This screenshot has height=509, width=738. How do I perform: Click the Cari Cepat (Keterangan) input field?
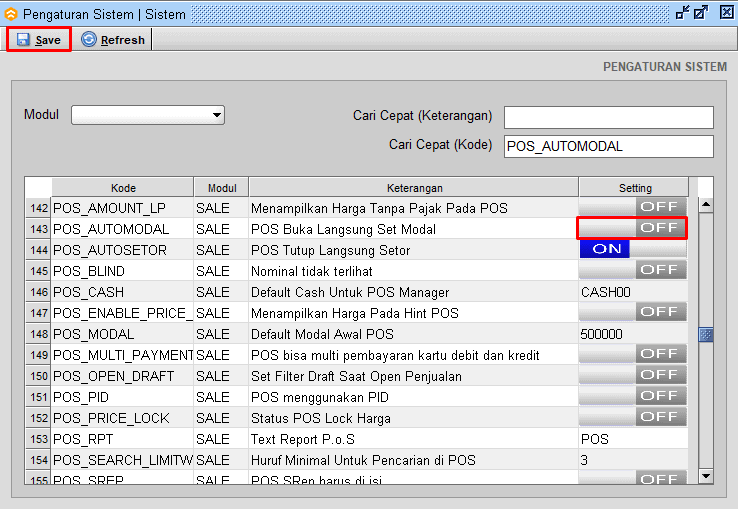pyautogui.click(x=609, y=117)
